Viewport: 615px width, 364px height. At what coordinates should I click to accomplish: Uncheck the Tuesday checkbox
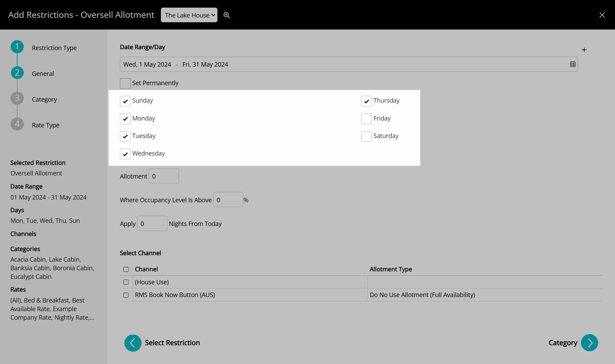pos(125,136)
